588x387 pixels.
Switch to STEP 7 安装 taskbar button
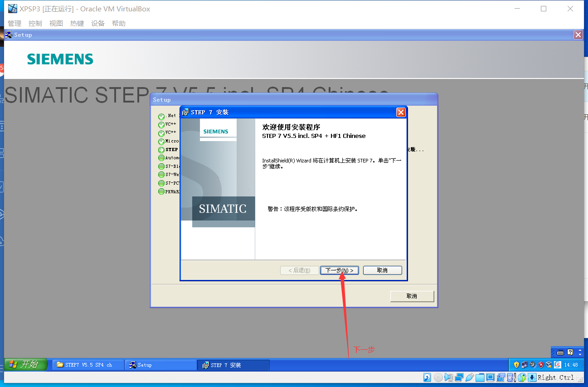pos(233,365)
